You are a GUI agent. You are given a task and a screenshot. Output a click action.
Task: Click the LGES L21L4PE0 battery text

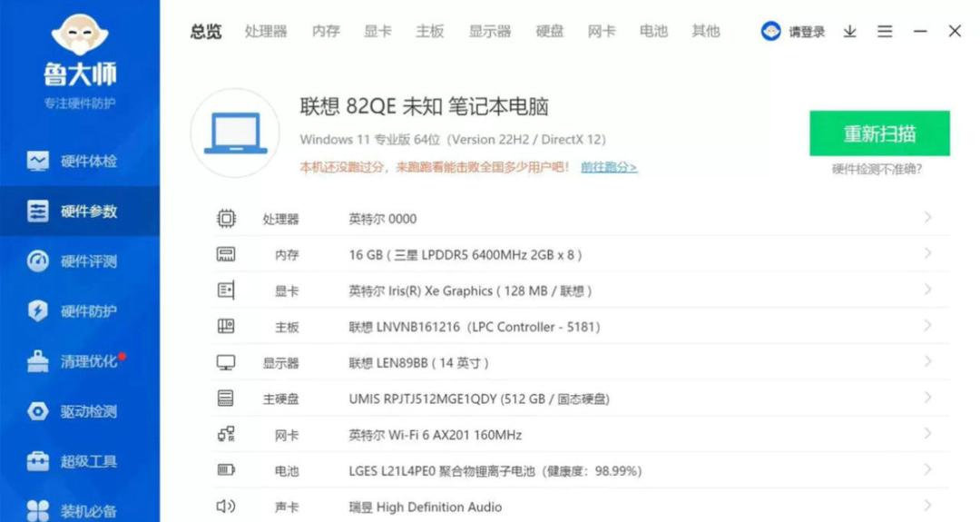495,471
